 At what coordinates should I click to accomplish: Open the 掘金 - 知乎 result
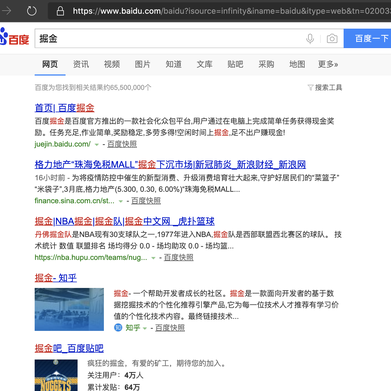pos(56,278)
